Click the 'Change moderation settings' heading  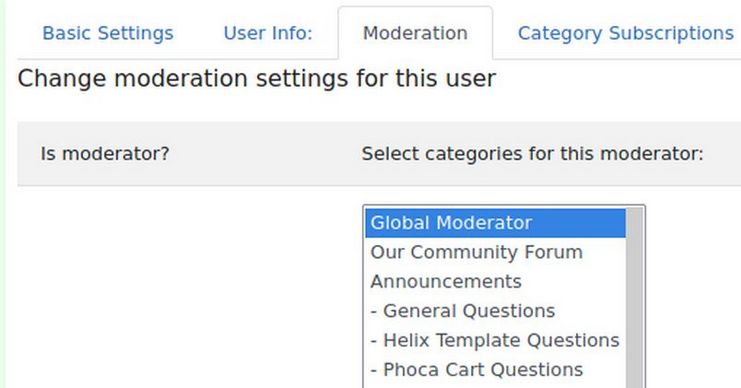pos(257,78)
